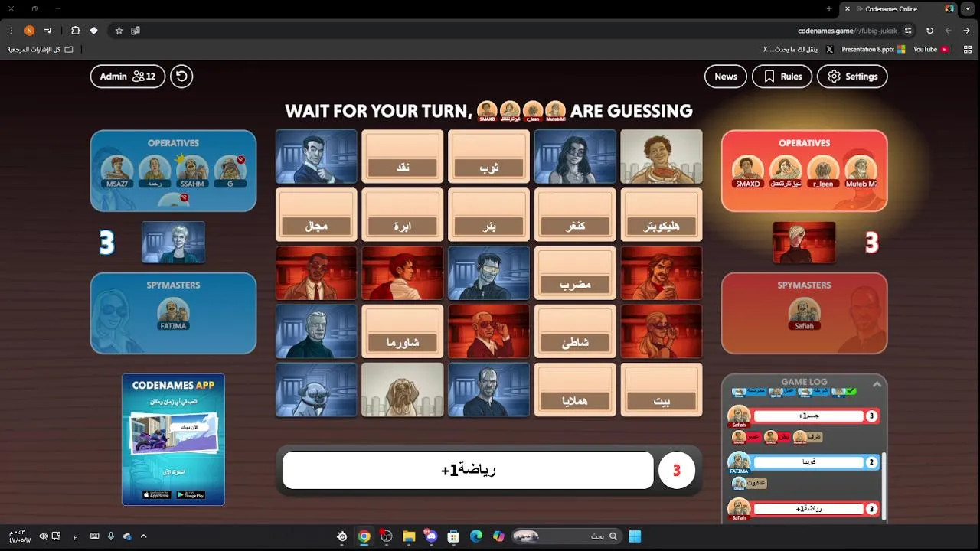Open the Windows Start menu
The image size is (980, 551).
pos(635,536)
